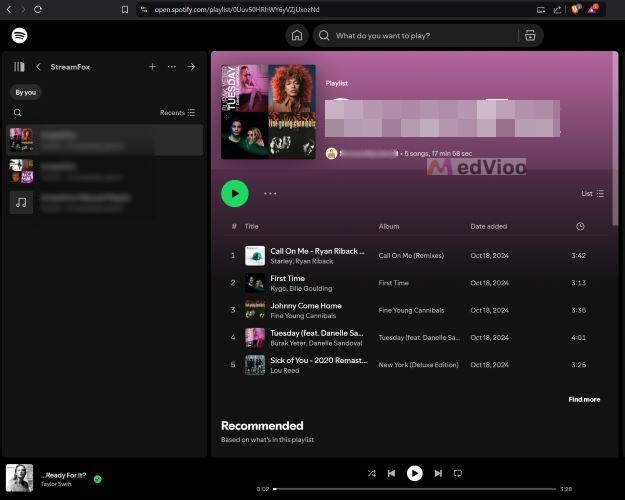Select track 'Call On Me - Ryan Riback'
Image resolution: width=625 pixels, height=500 pixels.
317,251
